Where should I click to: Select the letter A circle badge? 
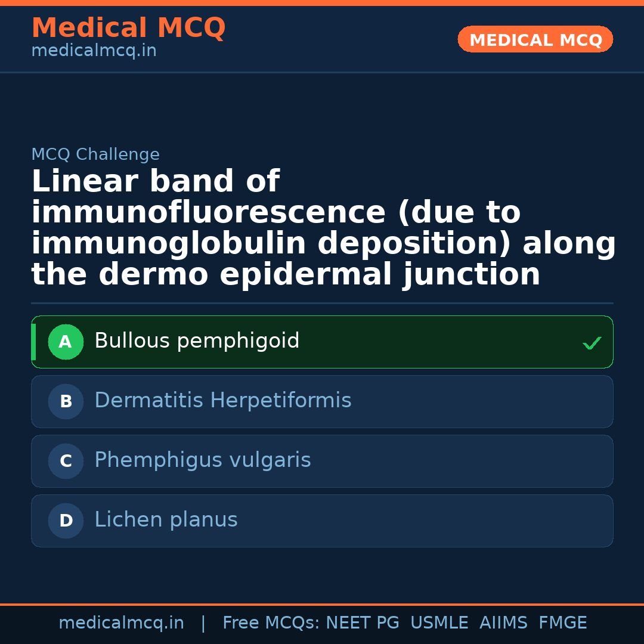[x=66, y=342]
